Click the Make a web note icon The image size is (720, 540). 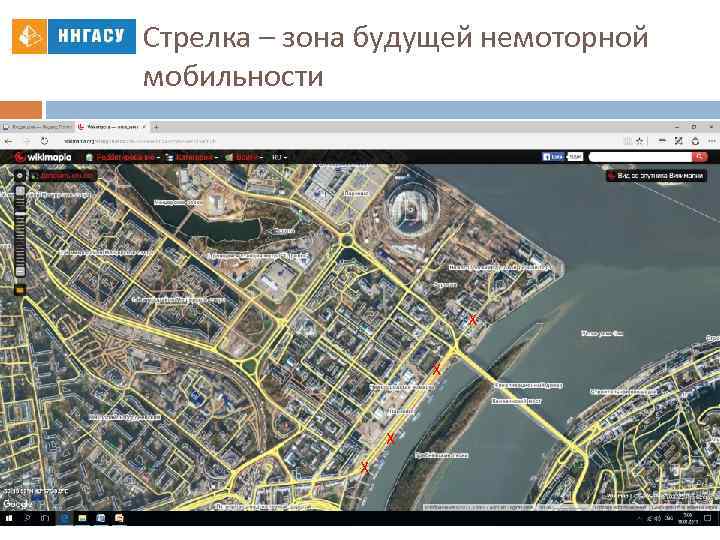click(679, 141)
